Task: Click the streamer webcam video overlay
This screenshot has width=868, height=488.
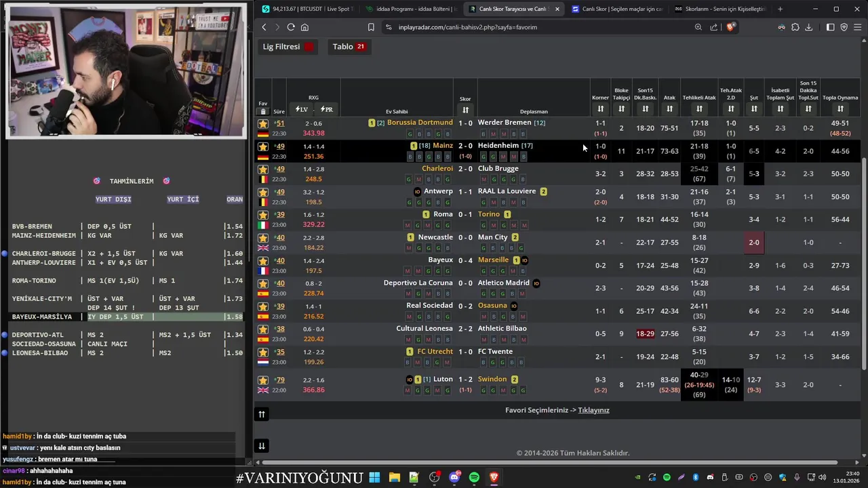Action: (126, 71)
